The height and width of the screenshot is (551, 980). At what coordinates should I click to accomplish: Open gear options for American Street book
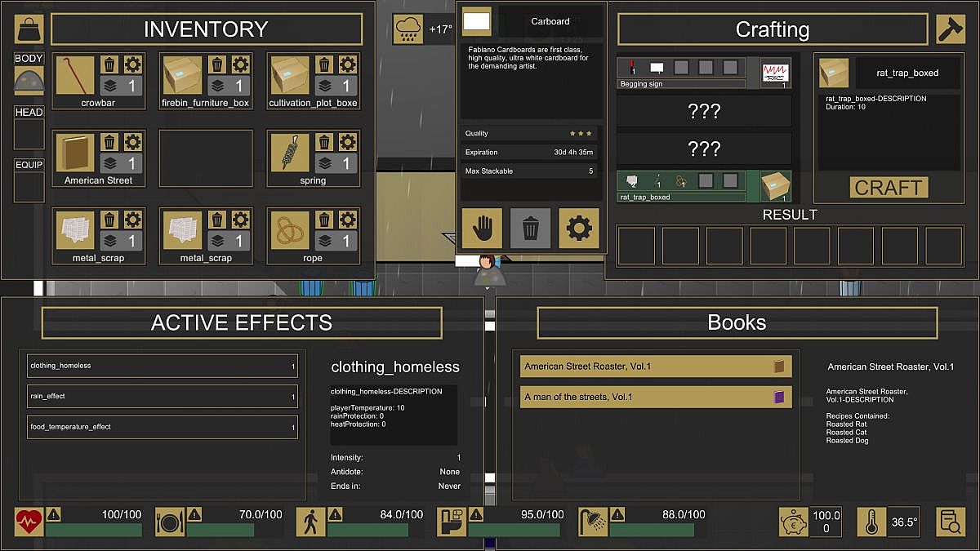(x=132, y=142)
